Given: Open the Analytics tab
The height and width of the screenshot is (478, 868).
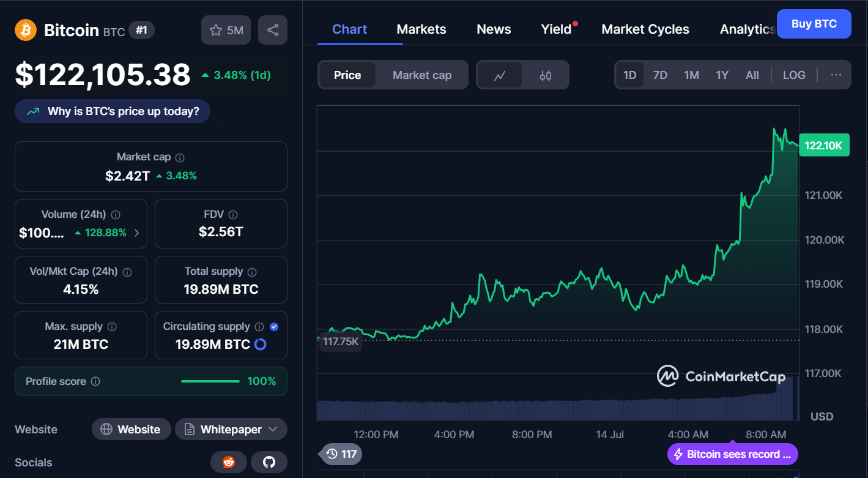Looking at the screenshot, I should pyautogui.click(x=747, y=29).
